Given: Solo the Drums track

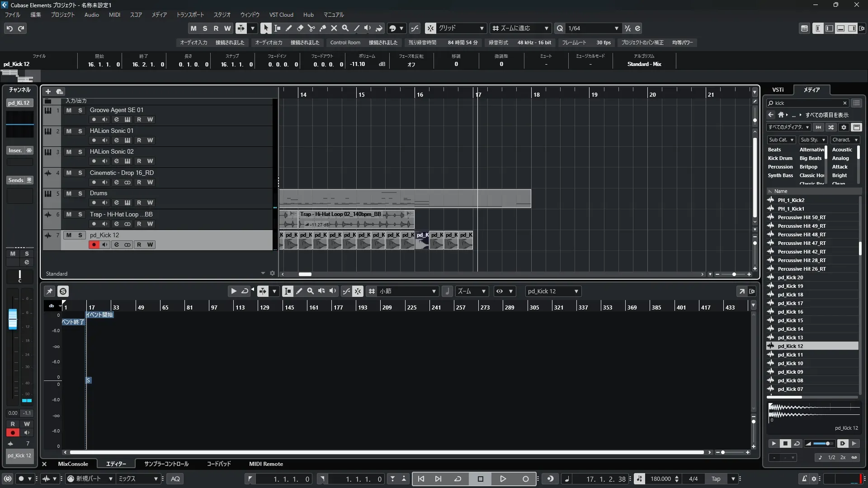Looking at the screenshot, I should pos(80,193).
